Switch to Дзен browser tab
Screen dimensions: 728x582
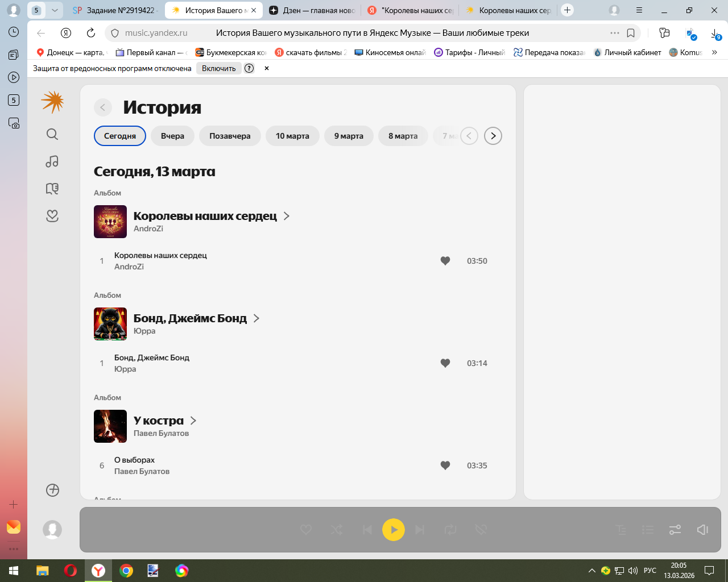pos(312,10)
